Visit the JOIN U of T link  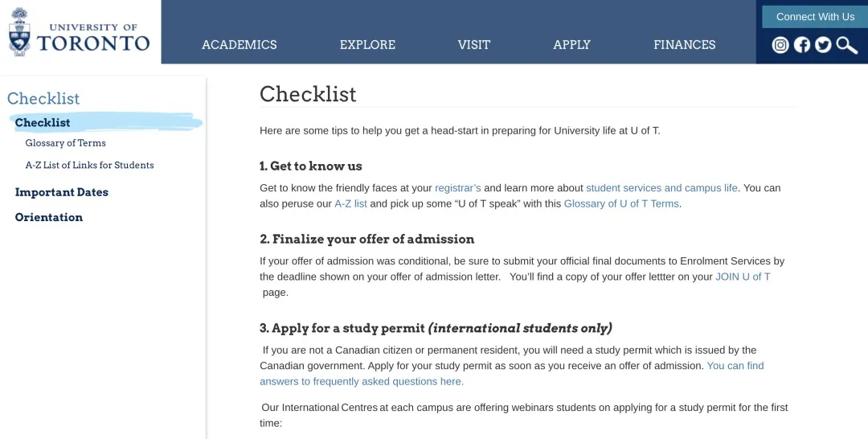pyautogui.click(x=743, y=277)
